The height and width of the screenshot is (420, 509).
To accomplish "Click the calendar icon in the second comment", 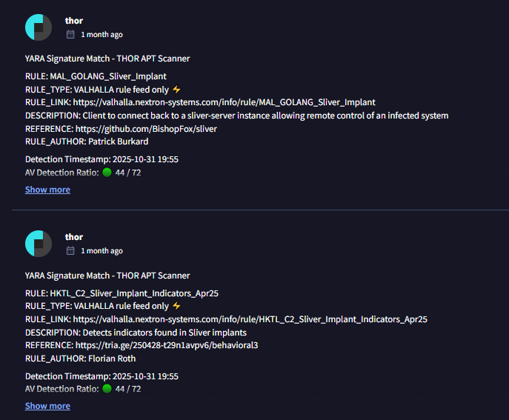I will [70, 250].
